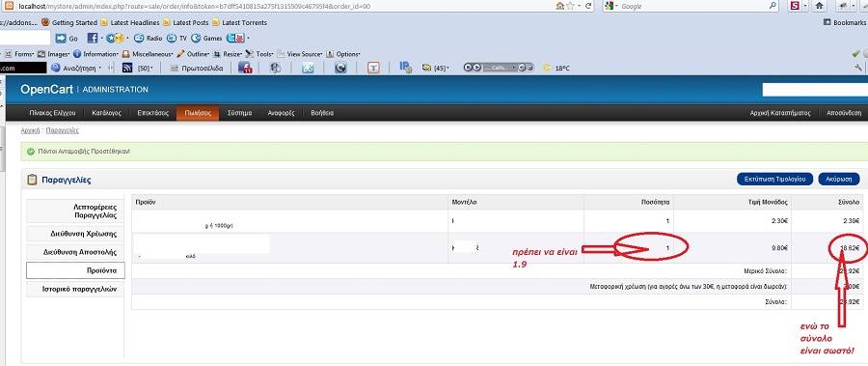Open the Αναφορές menu
This screenshot has height=366, width=868.
tap(282, 113)
